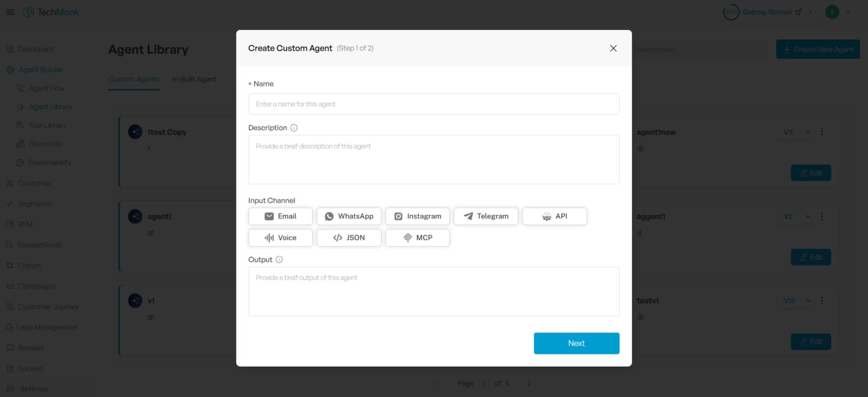Select API input channel
Image resolution: width=868 pixels, height=397 pixels.
click(x=555, y=216)
